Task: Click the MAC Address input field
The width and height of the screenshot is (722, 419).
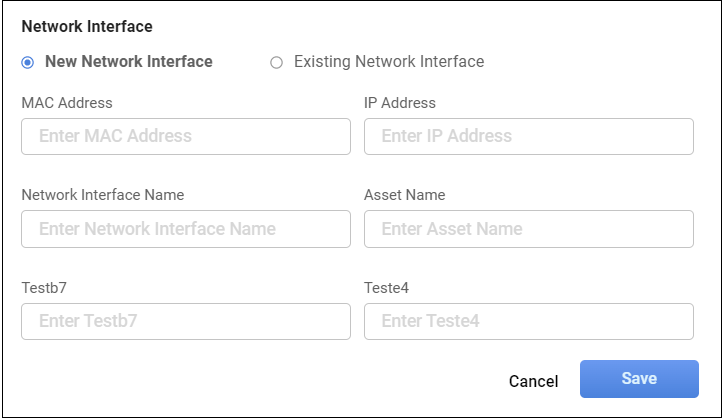Action: [186, 137]
